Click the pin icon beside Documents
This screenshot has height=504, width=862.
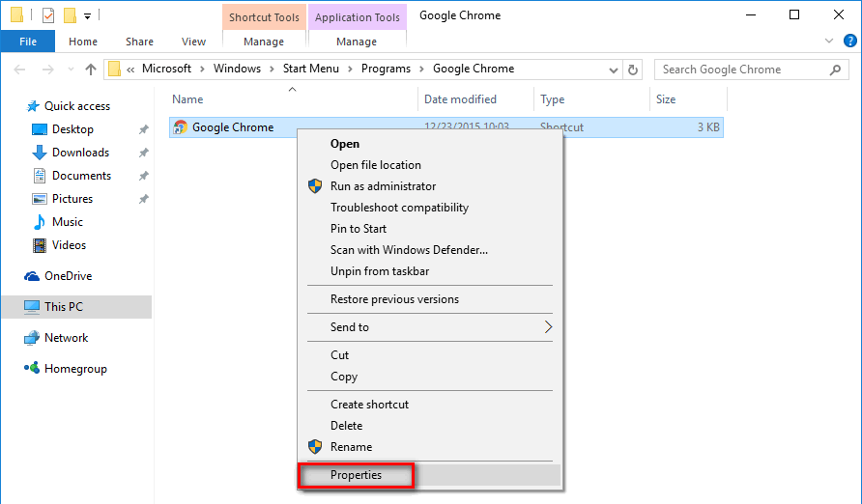tap(143, 176)
